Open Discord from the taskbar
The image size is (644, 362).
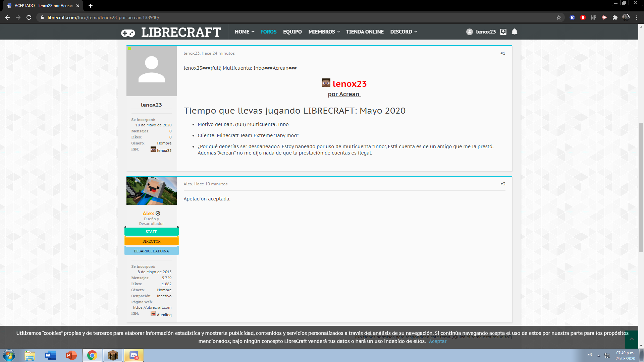134,355
